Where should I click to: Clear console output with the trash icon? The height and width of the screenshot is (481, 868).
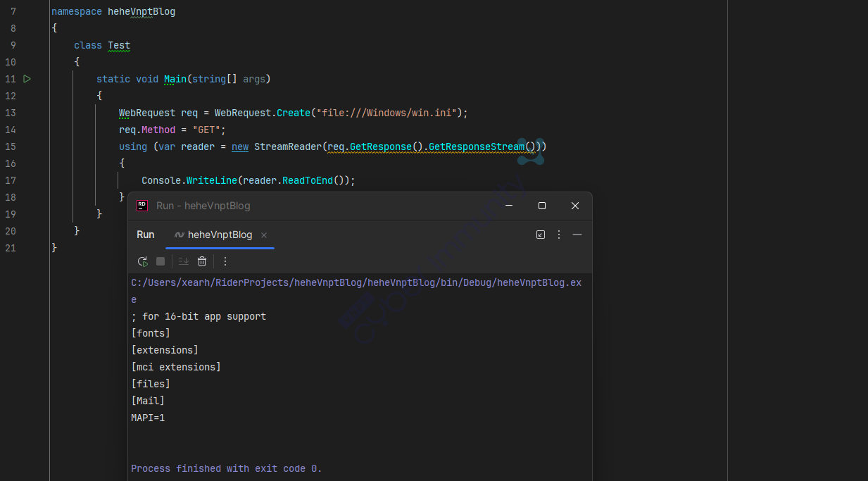202,261
